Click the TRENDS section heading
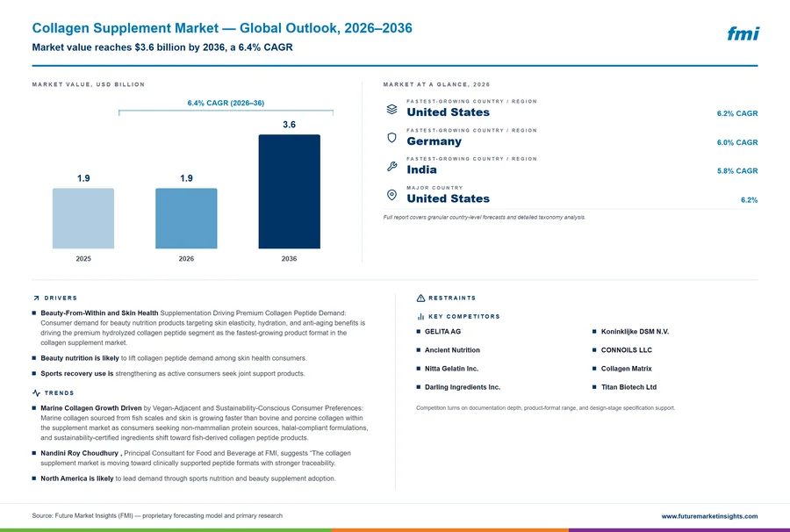790x532 pixels. tap(59, 393)
